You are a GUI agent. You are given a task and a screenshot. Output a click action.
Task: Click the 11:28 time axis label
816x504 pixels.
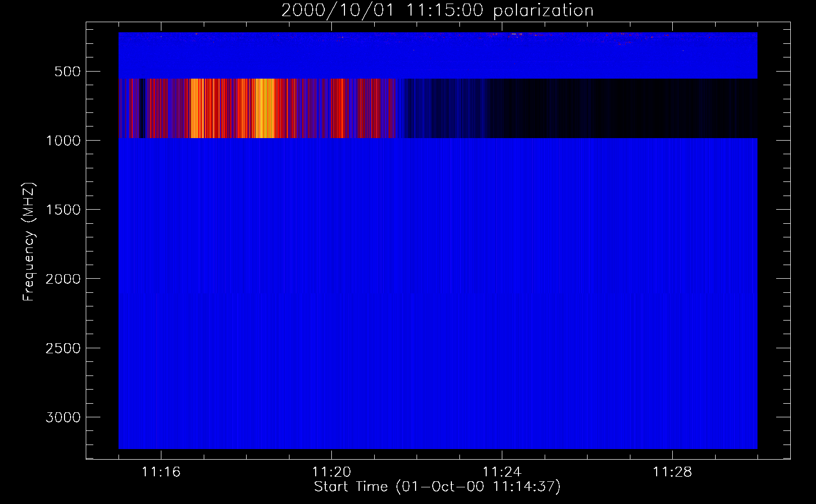coord(672,472)
